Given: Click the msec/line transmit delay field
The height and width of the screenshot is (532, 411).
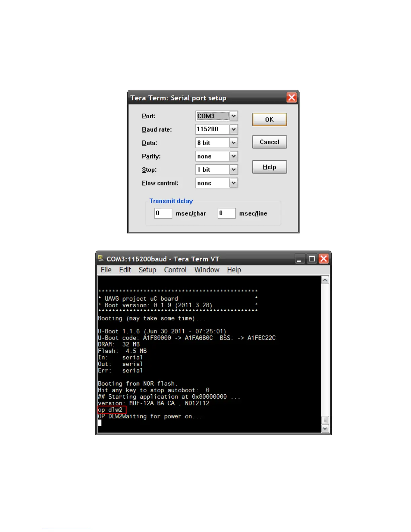Looking at the screenshot, I should click(x=227, y=213).
